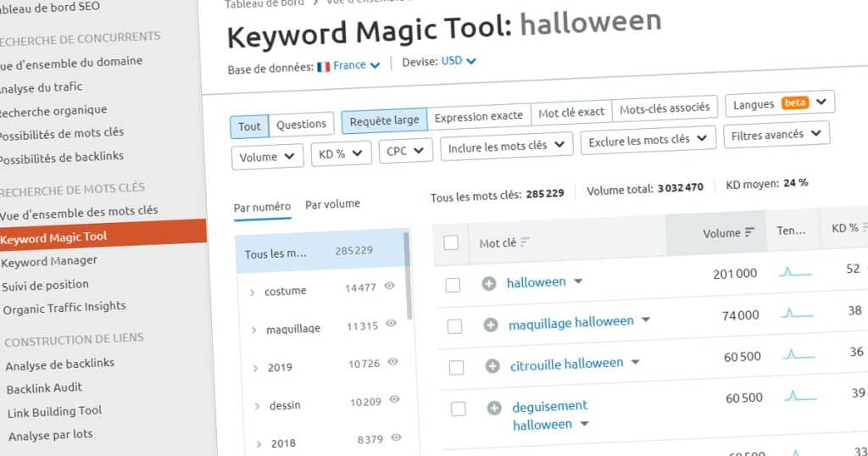View trend sparkline for citrouille halloween row
The height and width of the screenshot is (456, 868).
(798, 354)
